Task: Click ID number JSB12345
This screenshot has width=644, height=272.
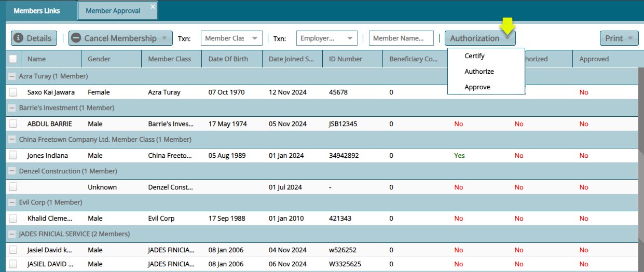Action: point(343,124)
